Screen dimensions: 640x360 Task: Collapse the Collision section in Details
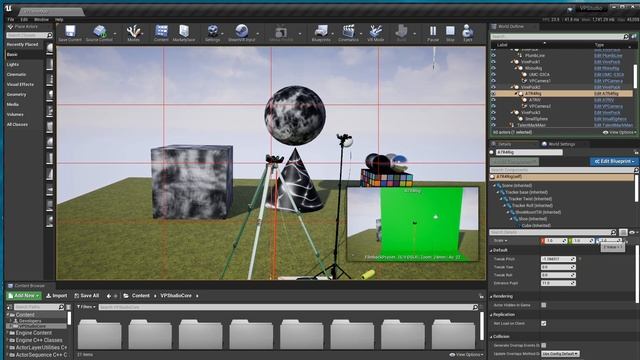tap(491, 337)
